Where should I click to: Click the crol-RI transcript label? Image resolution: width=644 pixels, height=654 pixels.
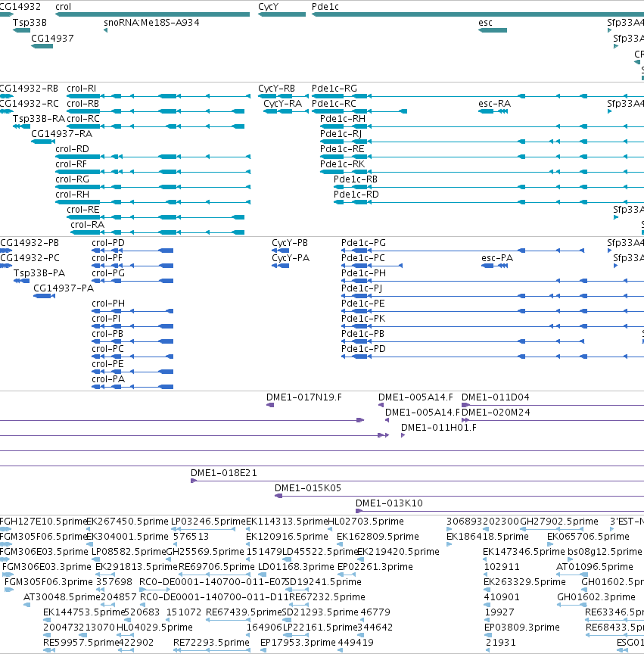click(x=81, y=89)
